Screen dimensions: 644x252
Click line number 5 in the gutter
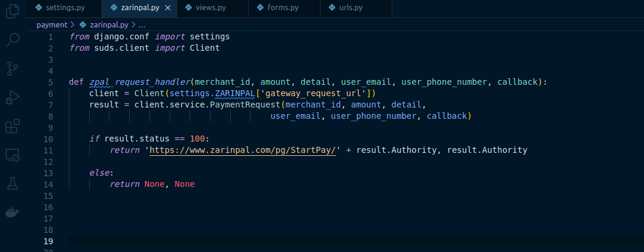click(x=50, y=82)
